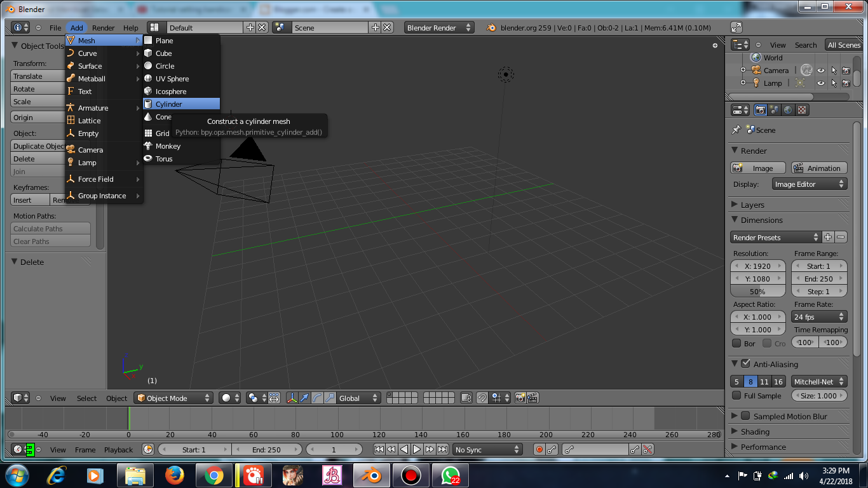Open the No Sync dropdown
This screenshot has width=868, height=488.
[x=487, y=450]
